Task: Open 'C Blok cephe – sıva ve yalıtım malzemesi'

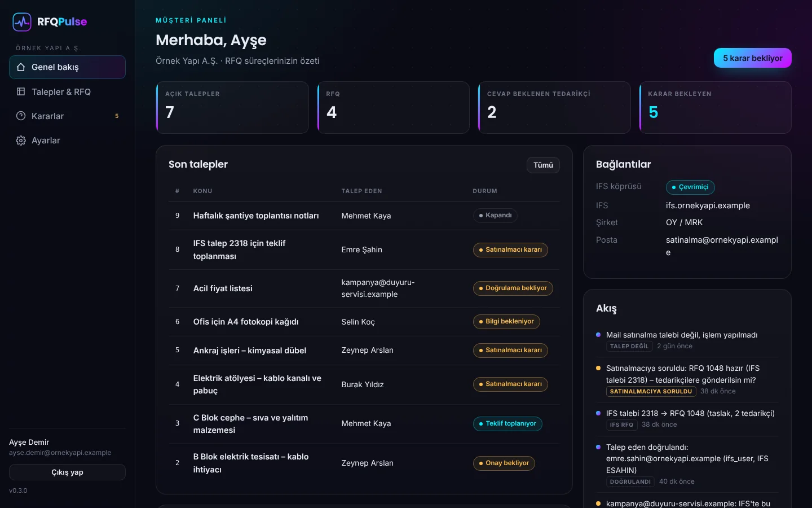Action: [250, 424]
